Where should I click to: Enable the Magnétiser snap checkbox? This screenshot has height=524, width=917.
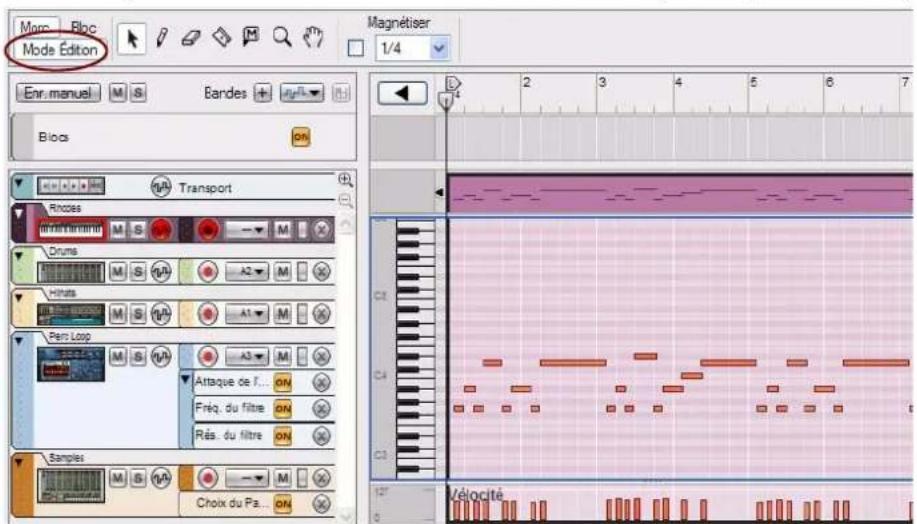356,49
